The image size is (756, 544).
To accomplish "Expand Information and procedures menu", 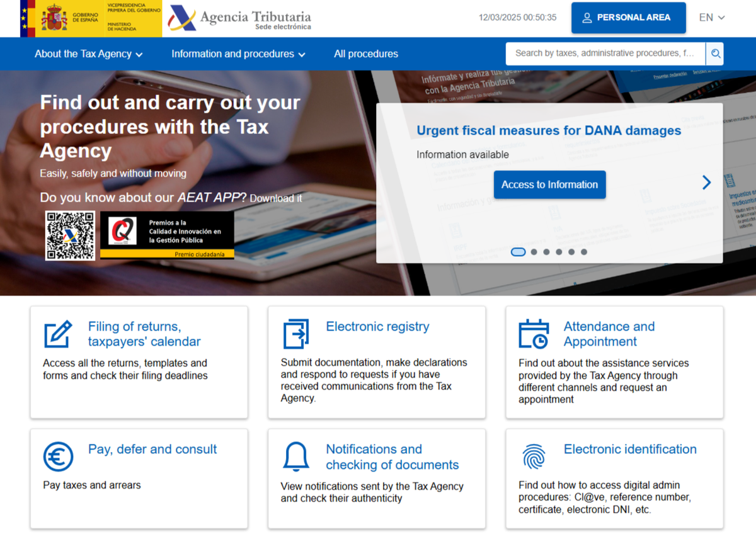I will (239, 54).
